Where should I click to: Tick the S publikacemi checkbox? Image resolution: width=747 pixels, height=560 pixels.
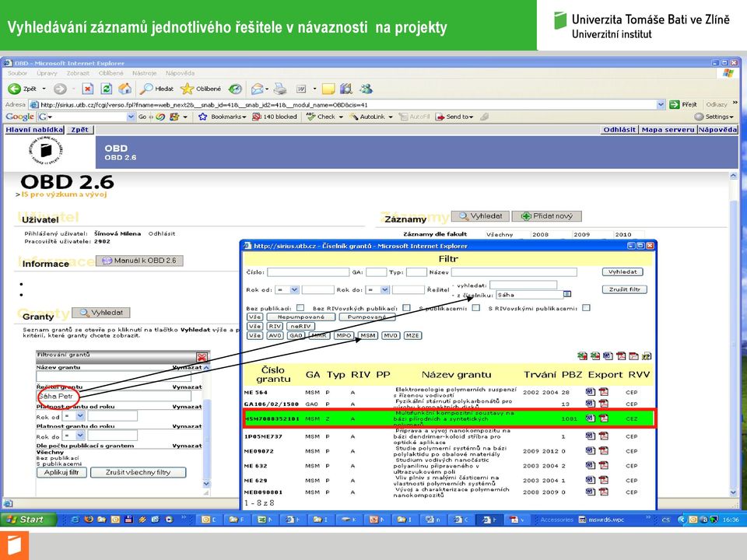click(x=476, y=308)
